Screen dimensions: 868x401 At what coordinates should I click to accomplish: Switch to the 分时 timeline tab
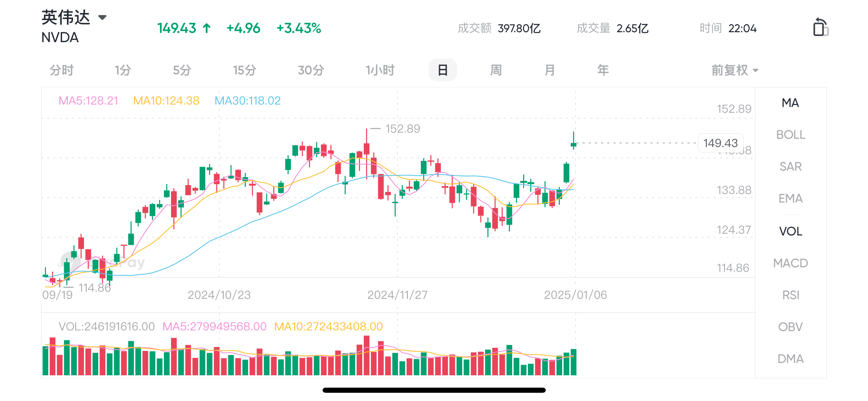click(x=62, y=70)
